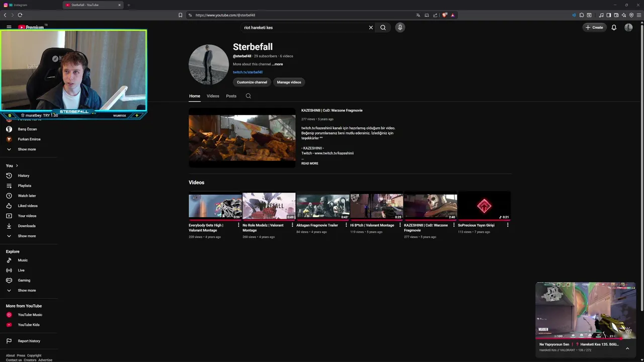Seek using the miniplayer red progress bar

[586, 339]
